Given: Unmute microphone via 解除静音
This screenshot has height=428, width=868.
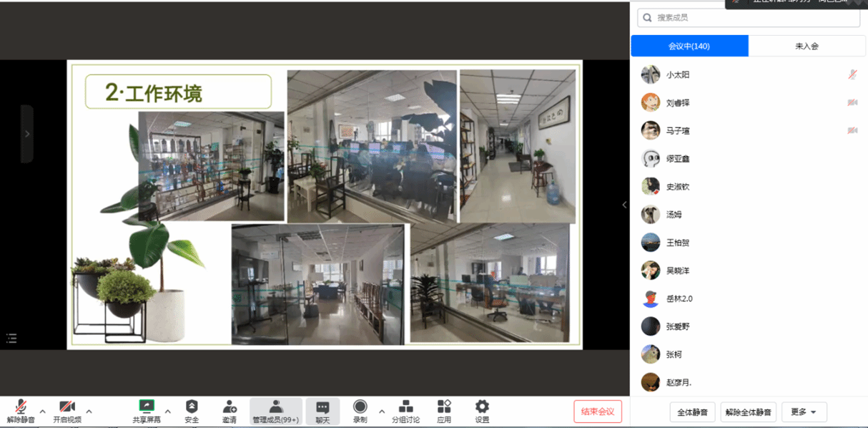Looking at the screenshot, I should coord(21,407).
